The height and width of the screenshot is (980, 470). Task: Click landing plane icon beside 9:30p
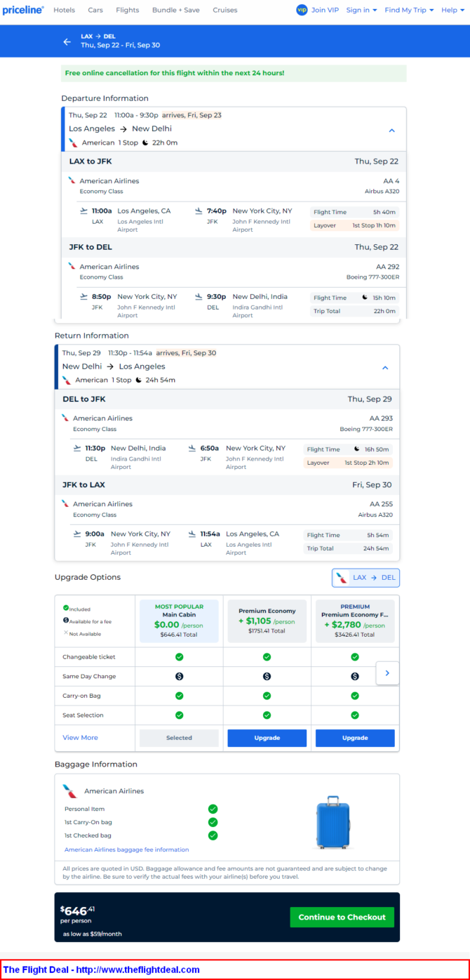click(199, 296)
